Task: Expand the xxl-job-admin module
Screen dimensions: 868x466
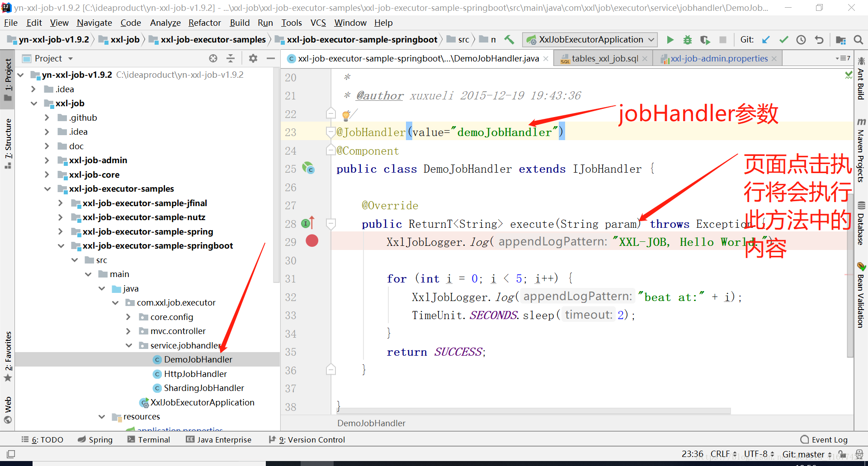Action: (47, 160)
